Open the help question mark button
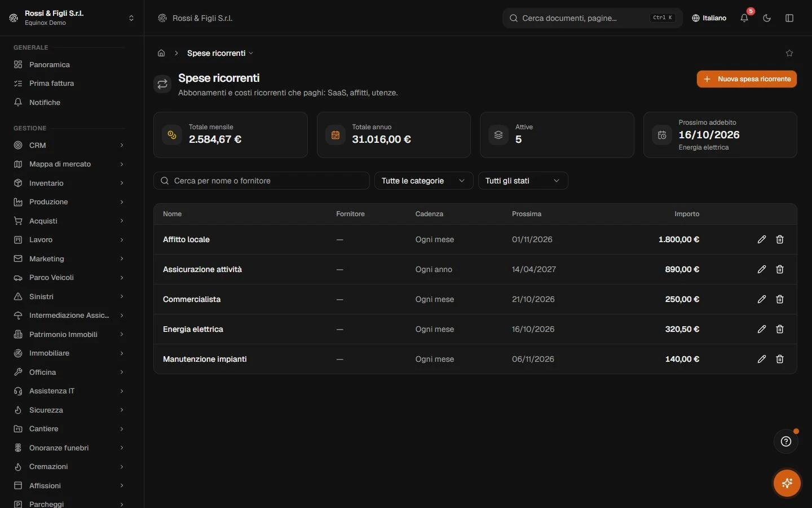This screenshot has width=812, height=508. 786,441
